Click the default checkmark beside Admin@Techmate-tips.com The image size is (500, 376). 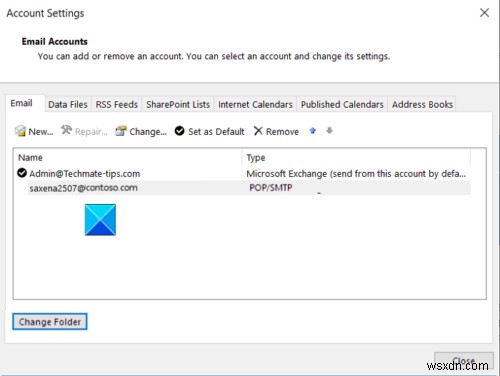point(22,173)
